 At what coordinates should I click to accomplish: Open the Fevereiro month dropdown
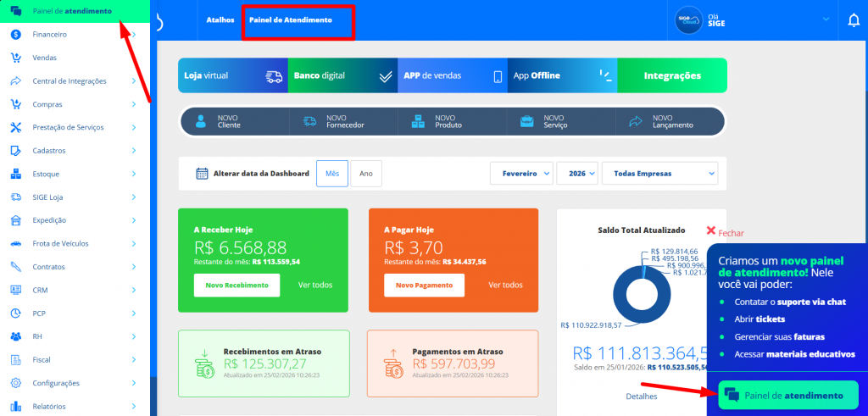(x=521, y=174)
